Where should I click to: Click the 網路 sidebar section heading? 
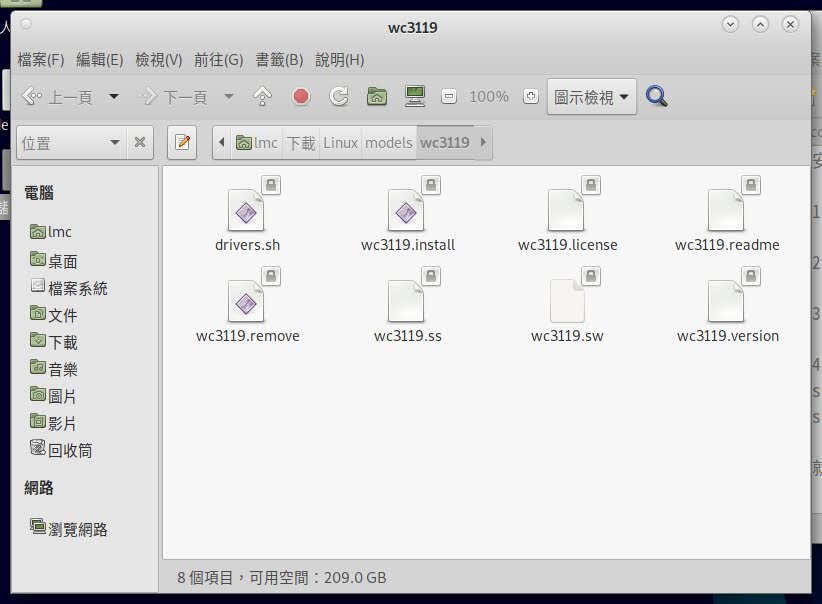pyautogui.click(x=39, y=488)
